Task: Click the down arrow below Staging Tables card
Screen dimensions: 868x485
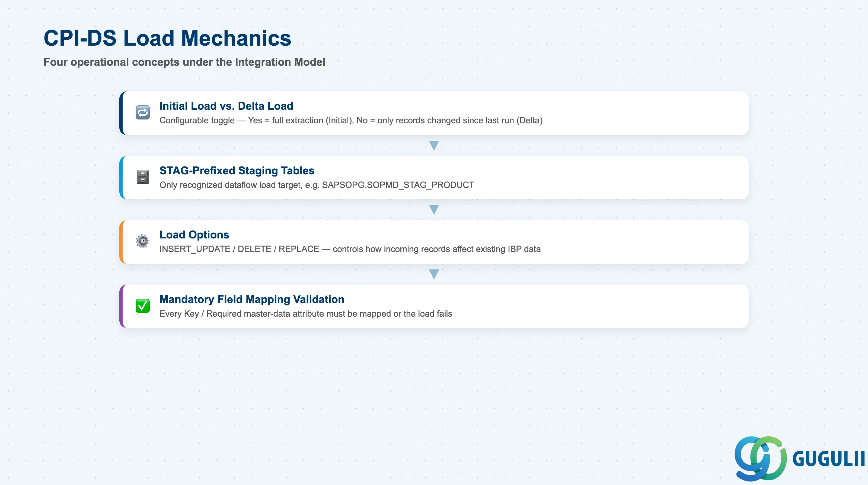Action: click(x=434, y=210)
